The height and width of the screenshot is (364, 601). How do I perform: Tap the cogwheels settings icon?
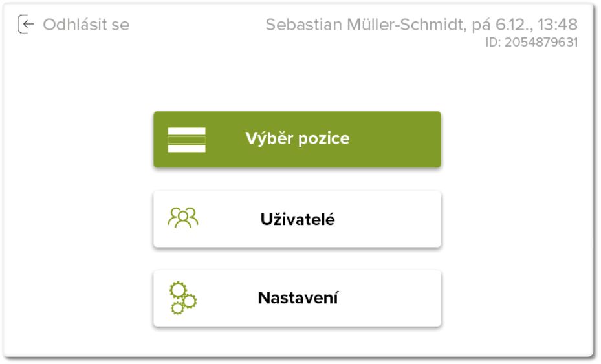(x=183, y=298)
